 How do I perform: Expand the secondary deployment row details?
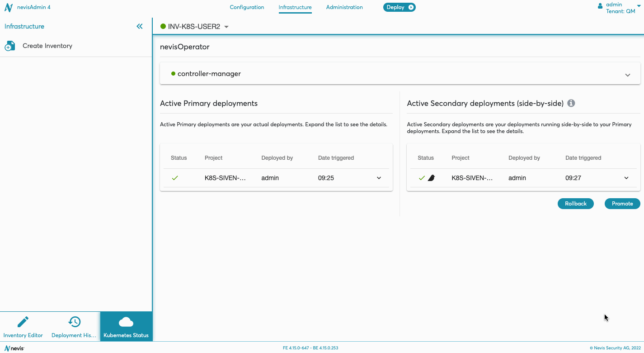pyautogui.click(x=626, y=178)
